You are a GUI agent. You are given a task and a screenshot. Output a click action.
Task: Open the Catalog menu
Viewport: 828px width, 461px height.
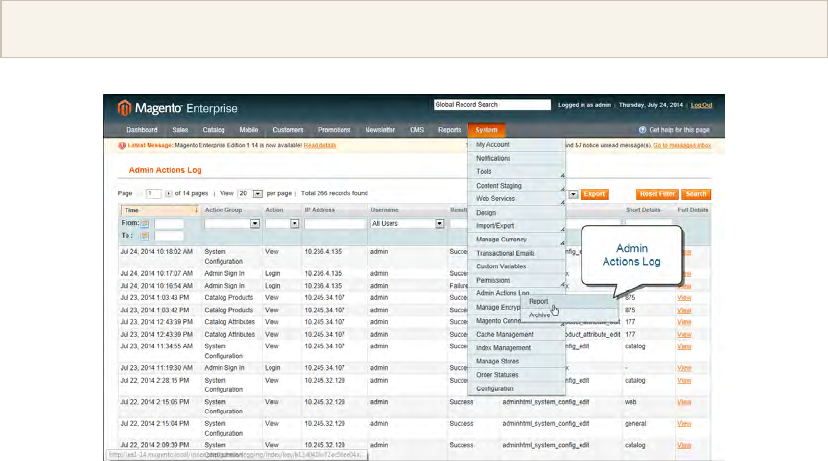click(x=213, y=130)
